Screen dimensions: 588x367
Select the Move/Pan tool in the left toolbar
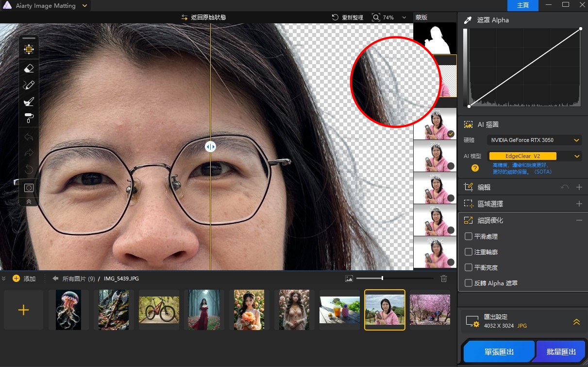click(29, 50)
